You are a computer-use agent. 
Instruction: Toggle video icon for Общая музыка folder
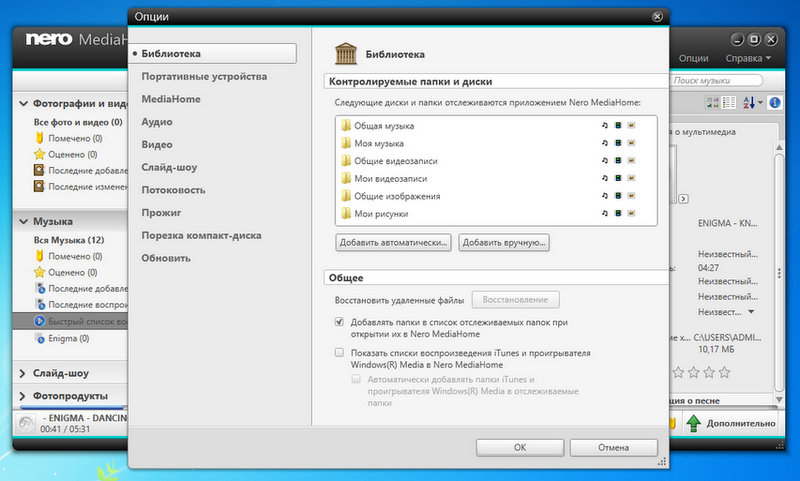[x=618, y=125]
